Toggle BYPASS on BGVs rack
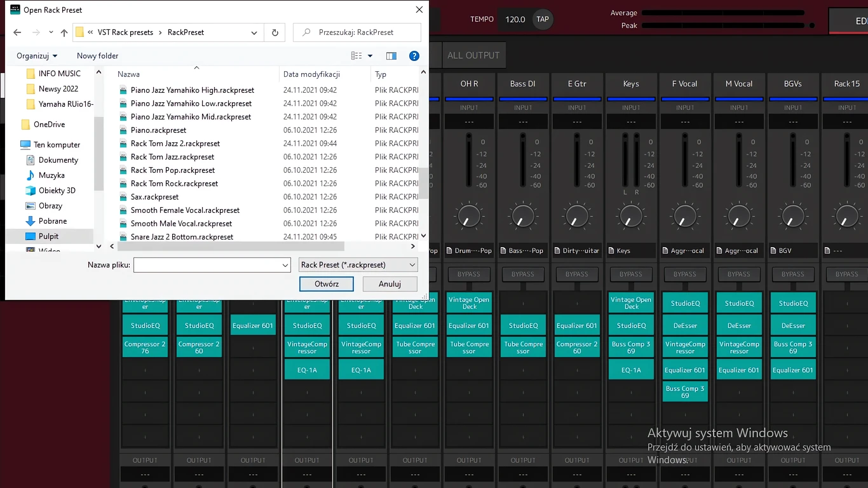This screenshot has width=868, height=488. [x=793, y=274]
